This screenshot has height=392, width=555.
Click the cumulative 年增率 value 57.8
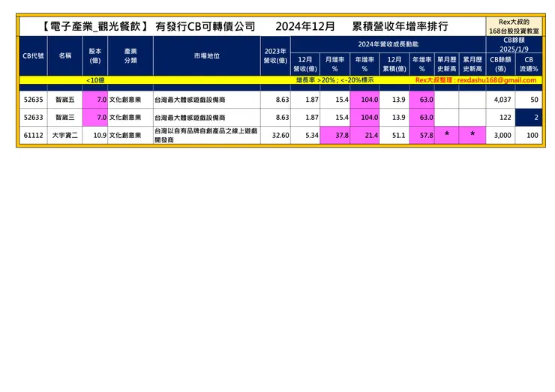422,135
